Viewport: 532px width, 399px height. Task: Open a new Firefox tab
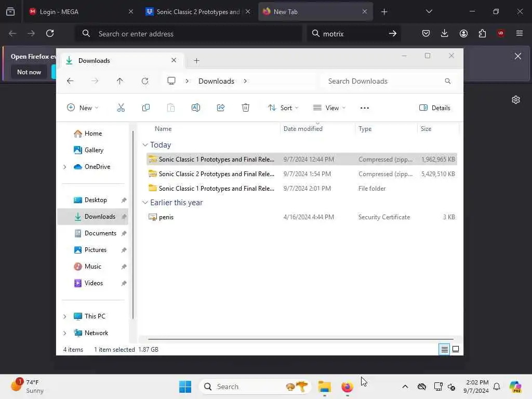click(x=384, y=12)
